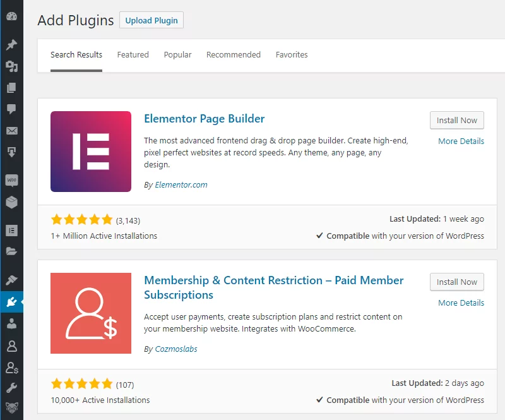
Task: Open the WooCommerce sidebar icon
Action: [11, 181]
